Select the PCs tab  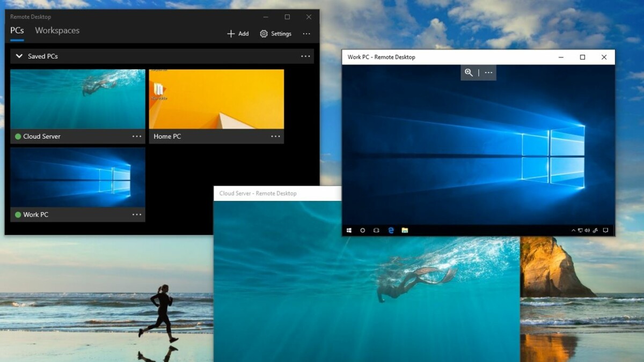click(x=17, y=31)
